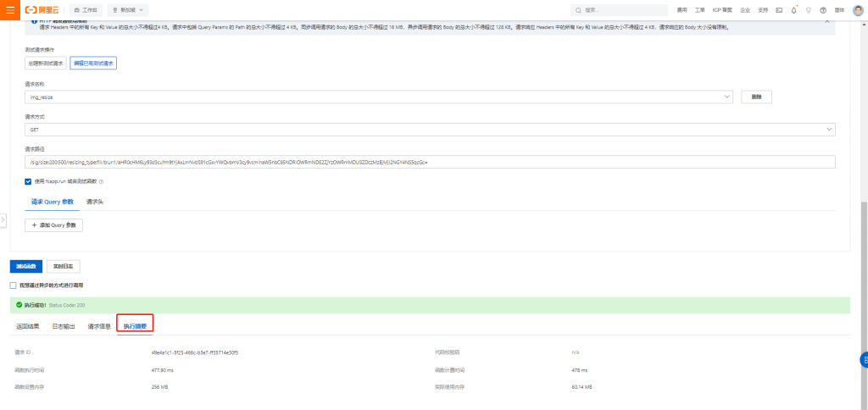Select 编辑已有测试请求 option
Screen dimensions: 868x410
coord(93,64)
